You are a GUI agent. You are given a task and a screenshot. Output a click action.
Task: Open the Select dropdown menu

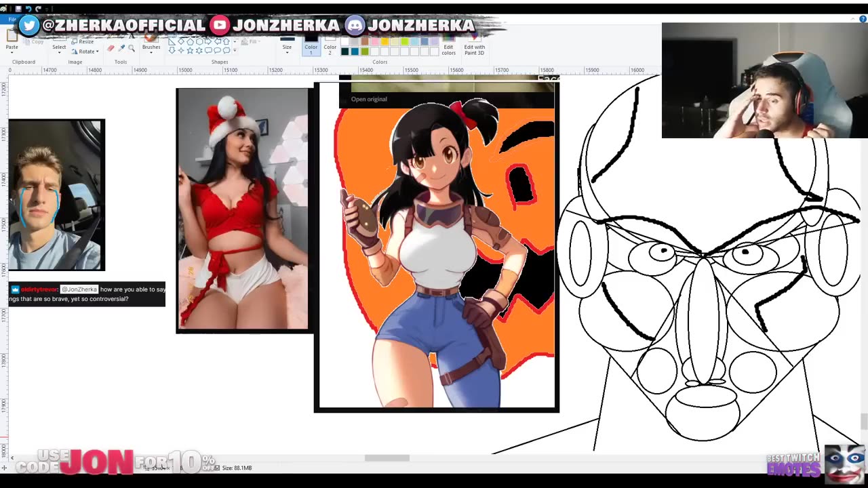coord(59,53)
